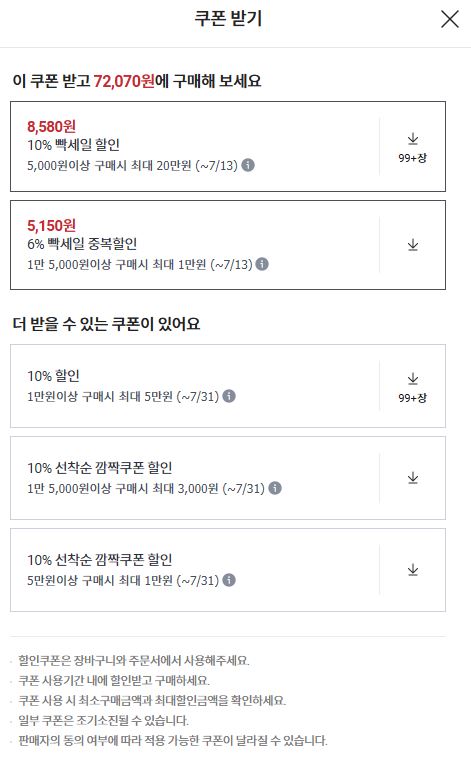Download the 5,150원 6% 중복할인 coupon
Screen dimensions: 471x778
tap(412, 245)
